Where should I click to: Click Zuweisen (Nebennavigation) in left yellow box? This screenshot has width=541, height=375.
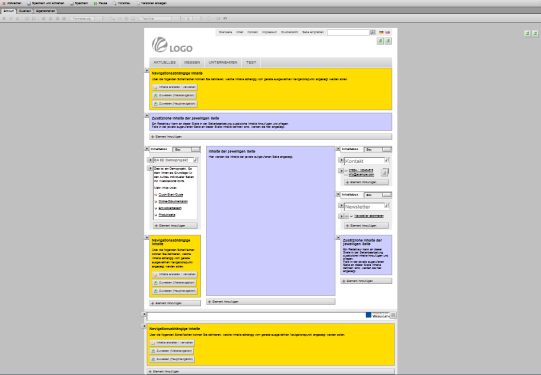click(175, 283)
